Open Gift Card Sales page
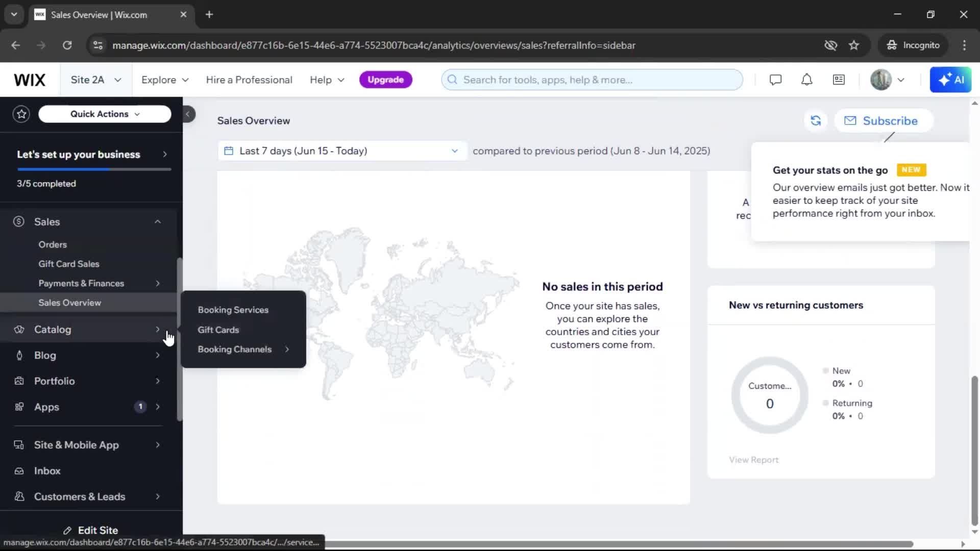The width and height of the screenshot is (980, 551). [x=69, y=264]
